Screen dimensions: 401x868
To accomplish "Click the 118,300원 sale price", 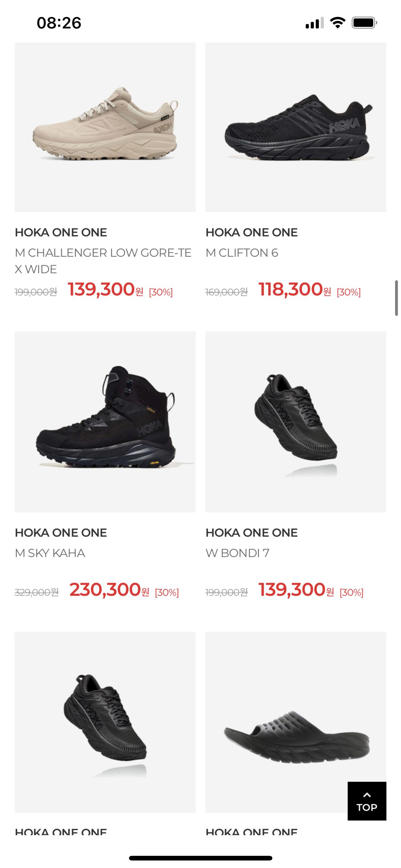I will [x=295, y=289].
